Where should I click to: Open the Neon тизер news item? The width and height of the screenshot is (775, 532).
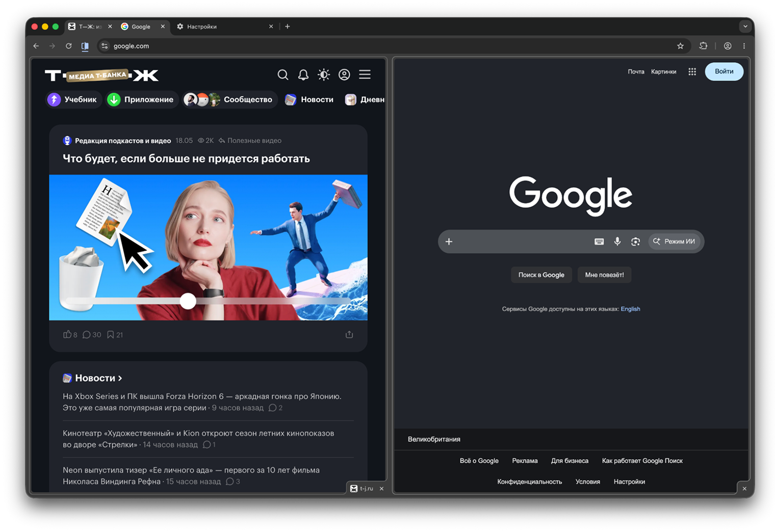point(191,475)
